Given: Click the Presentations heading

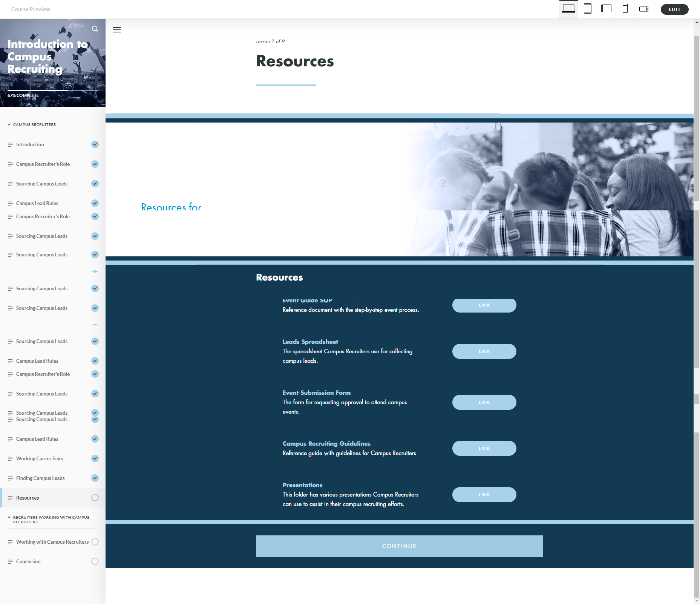Looking at the screenshot, I should (303, 485).
